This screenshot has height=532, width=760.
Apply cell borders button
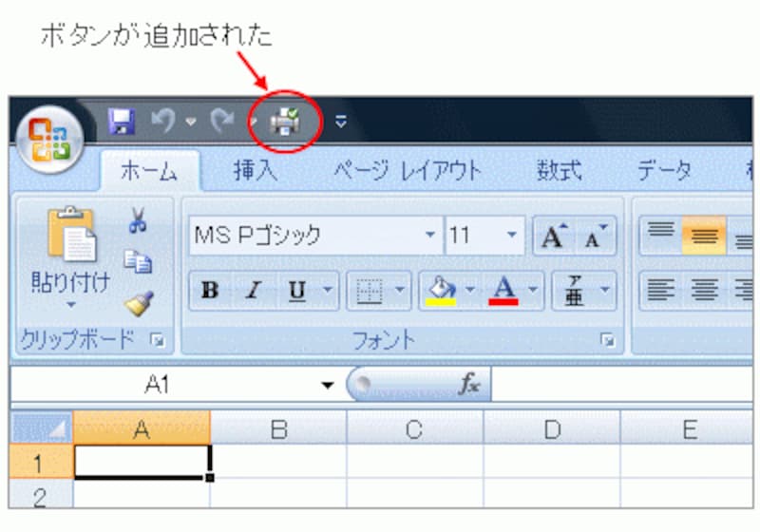(x=370, y=291)
